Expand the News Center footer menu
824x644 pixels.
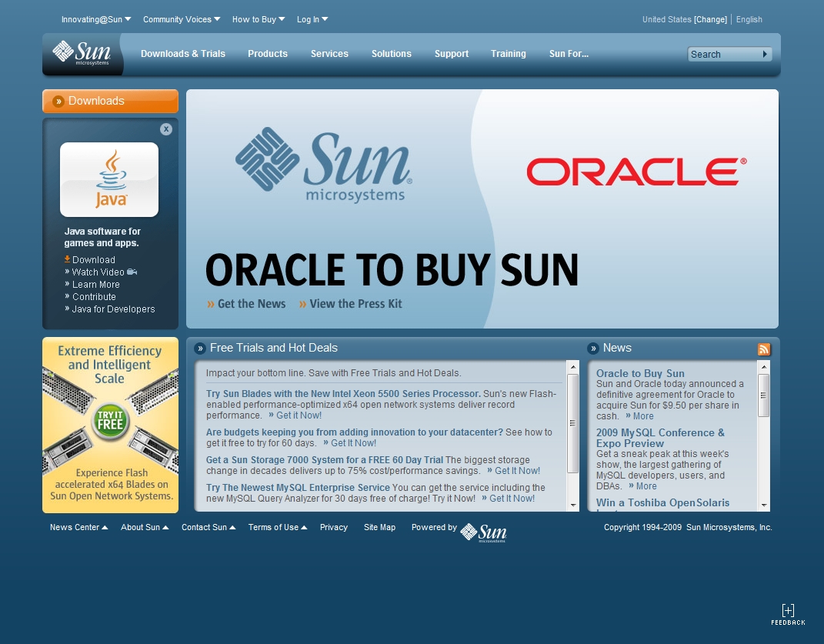[78, 528]
